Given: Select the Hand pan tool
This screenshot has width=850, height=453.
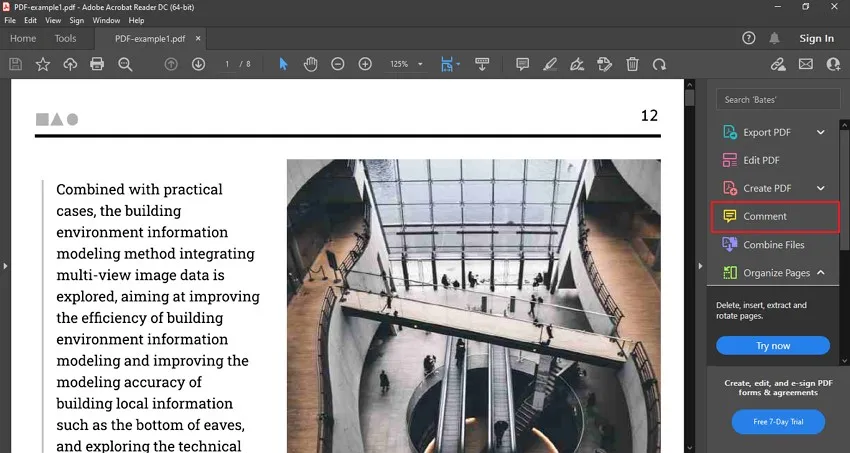Looking at the screenshot, I should click(x=310, y=64).
